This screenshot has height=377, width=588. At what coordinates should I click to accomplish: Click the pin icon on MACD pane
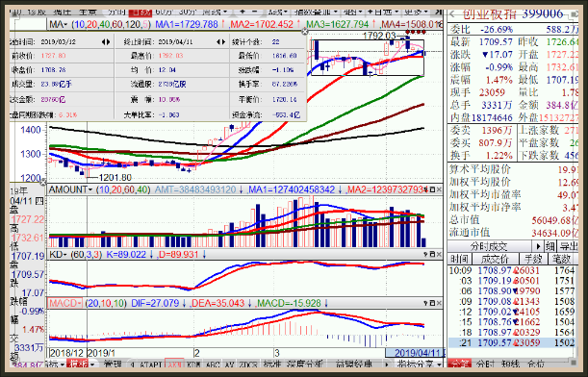coord(426,303)
